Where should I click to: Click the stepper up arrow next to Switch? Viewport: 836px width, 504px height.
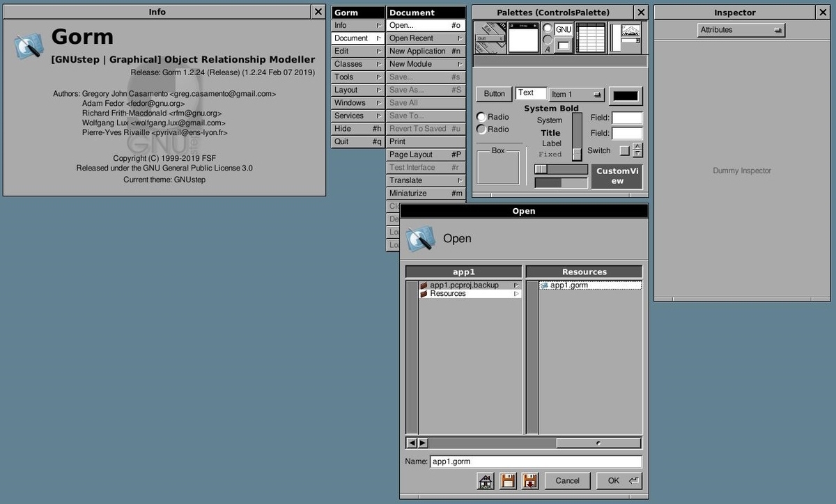[x=637, y=146]
